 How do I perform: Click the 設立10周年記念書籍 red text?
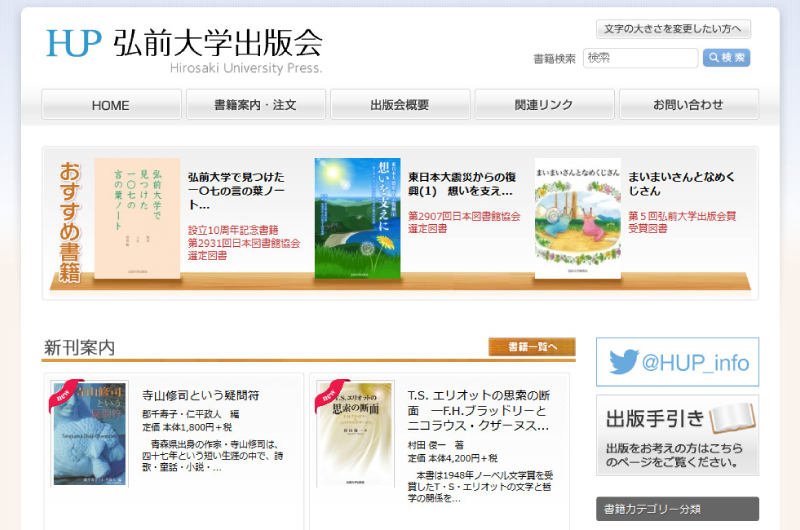(x=233, y=230)
